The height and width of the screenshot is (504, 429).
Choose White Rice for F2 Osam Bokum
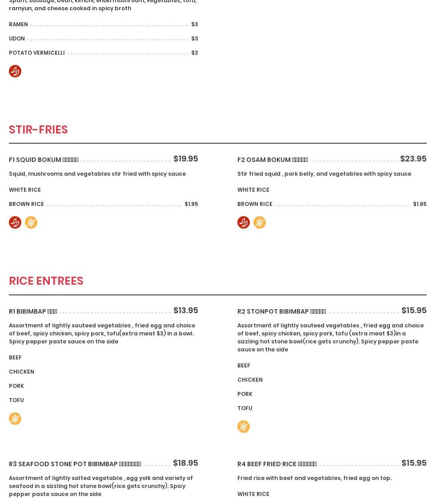coord(253,190)
